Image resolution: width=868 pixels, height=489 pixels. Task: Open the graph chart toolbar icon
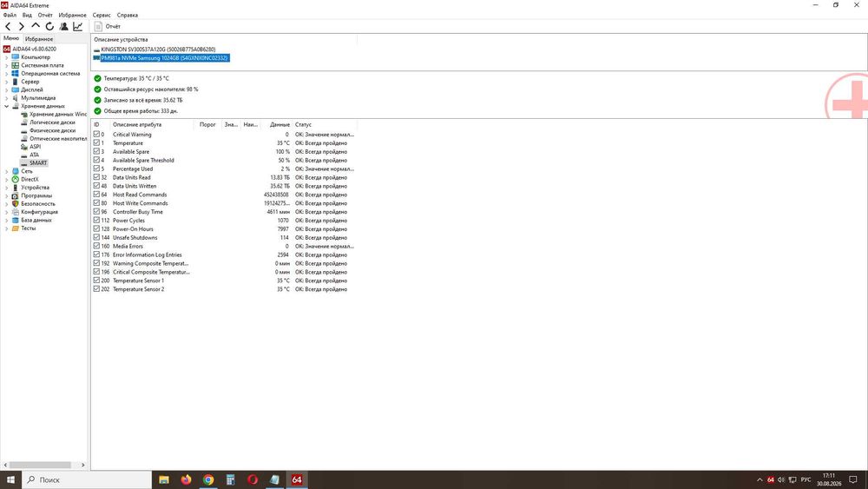point(77,26)
